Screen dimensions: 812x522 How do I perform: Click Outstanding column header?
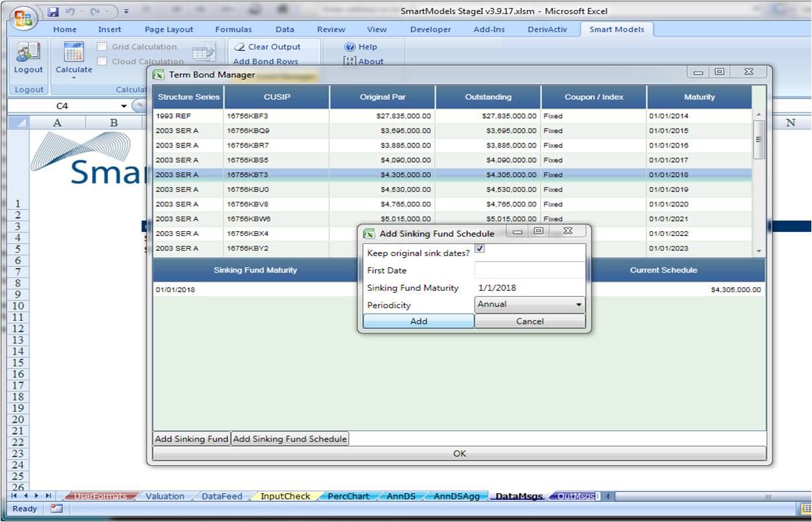tap(488, 97)
